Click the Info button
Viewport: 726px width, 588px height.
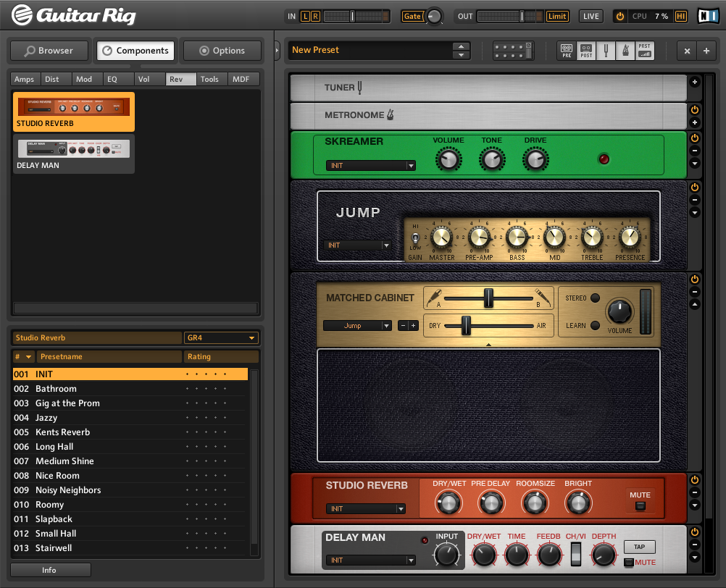click(49, 570)
